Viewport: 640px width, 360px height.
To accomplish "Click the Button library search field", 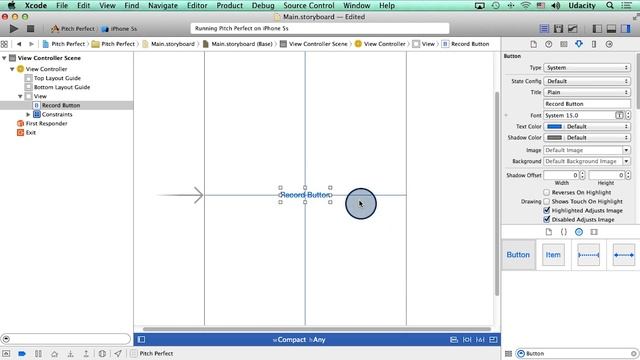I will pos(577,353).
